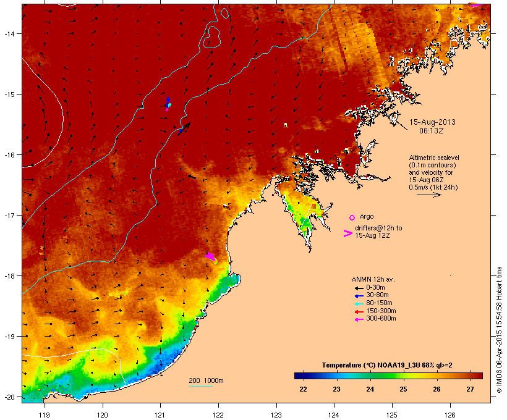Click the dark blue end of temperature colorbar
The image size is (507, 420).
click(x=299, y=376)
